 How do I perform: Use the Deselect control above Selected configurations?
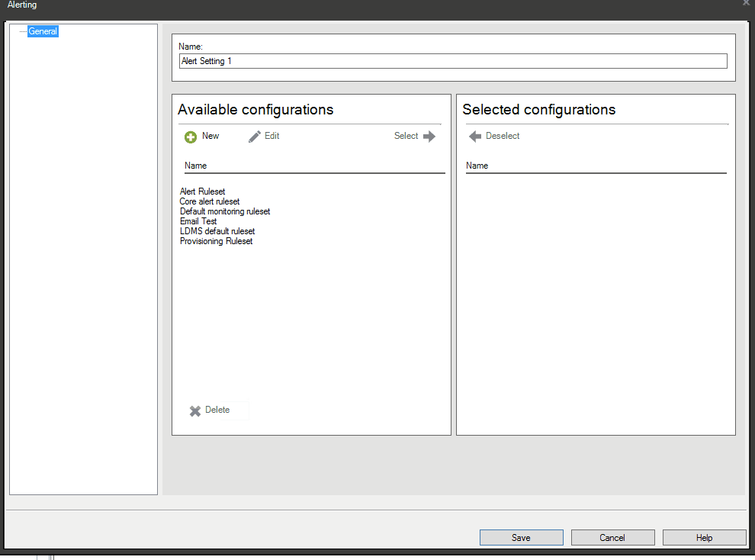point(494,136)
